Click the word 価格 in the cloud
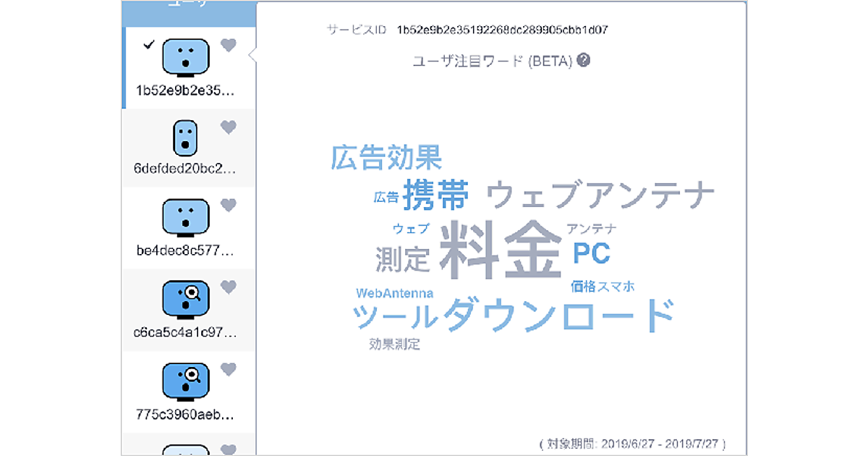The image size is (868, 456). 583,287
